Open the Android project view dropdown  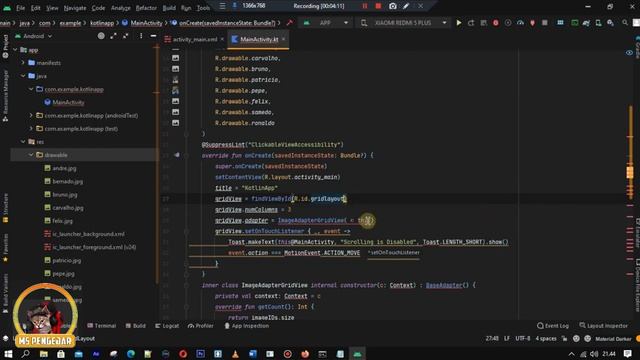tap(33, 36)
